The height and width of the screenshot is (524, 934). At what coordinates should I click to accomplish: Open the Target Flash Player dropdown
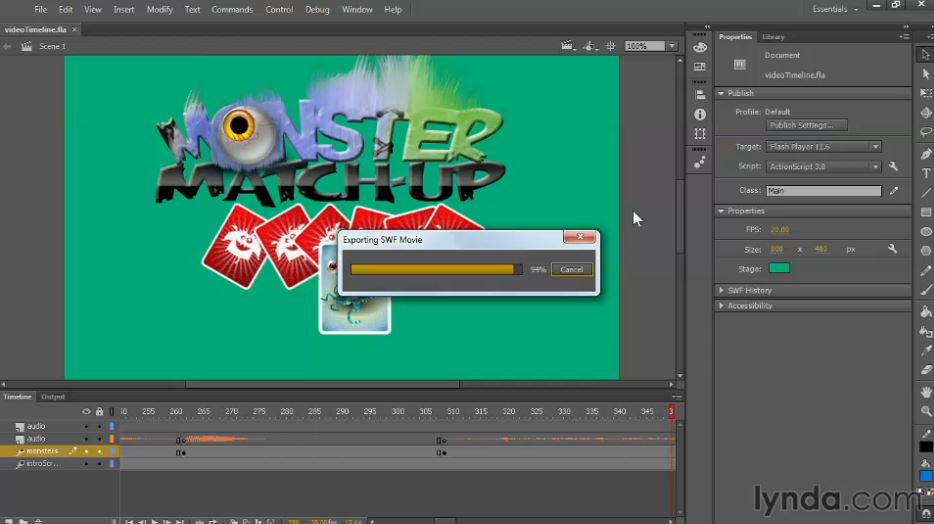[x=824, y=146]
